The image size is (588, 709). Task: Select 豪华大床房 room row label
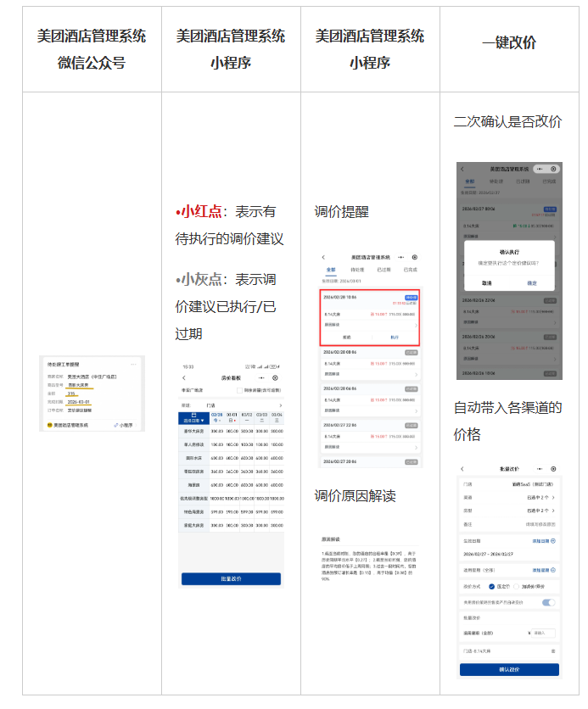point(193,432)
